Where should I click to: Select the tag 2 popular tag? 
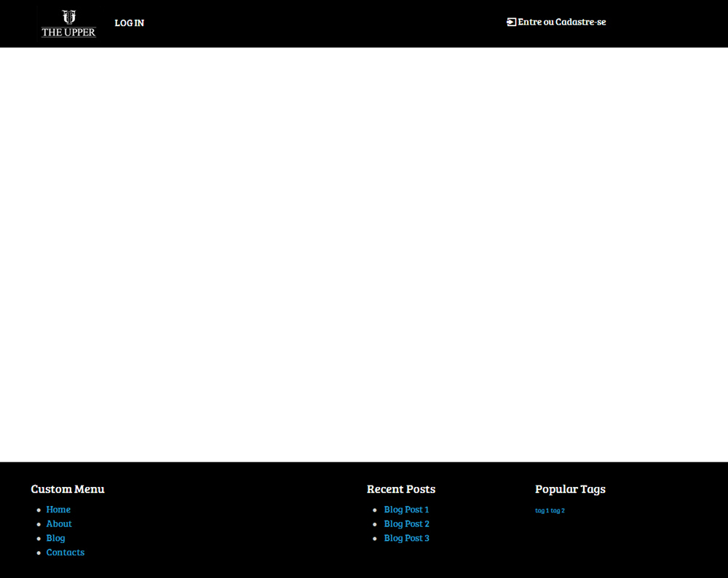click(558, 510)
